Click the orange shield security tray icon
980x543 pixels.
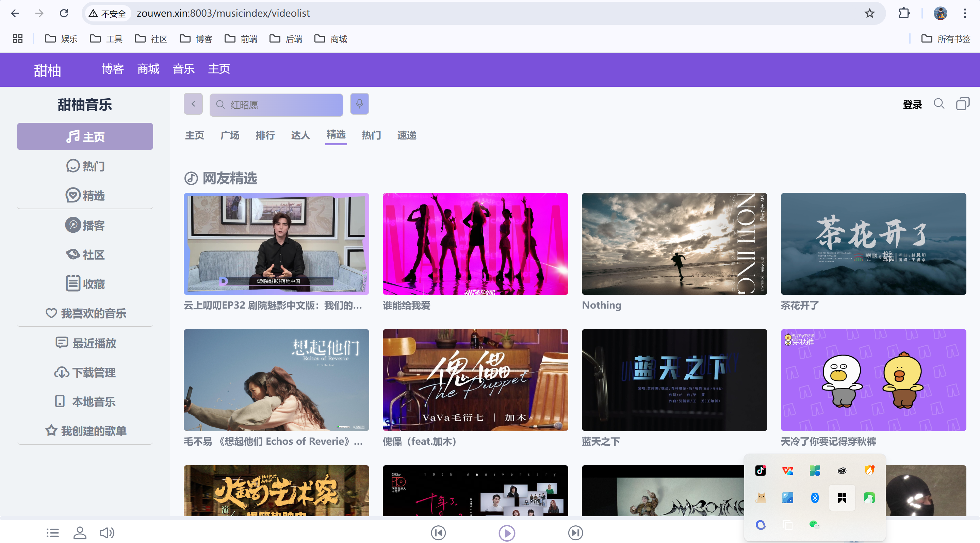coord(869,471)
